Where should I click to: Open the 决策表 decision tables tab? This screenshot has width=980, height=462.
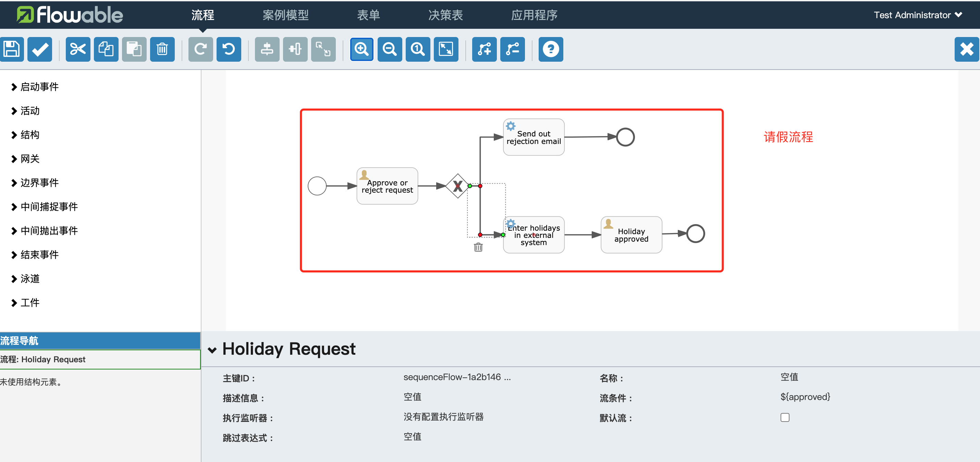coord(445,15)
